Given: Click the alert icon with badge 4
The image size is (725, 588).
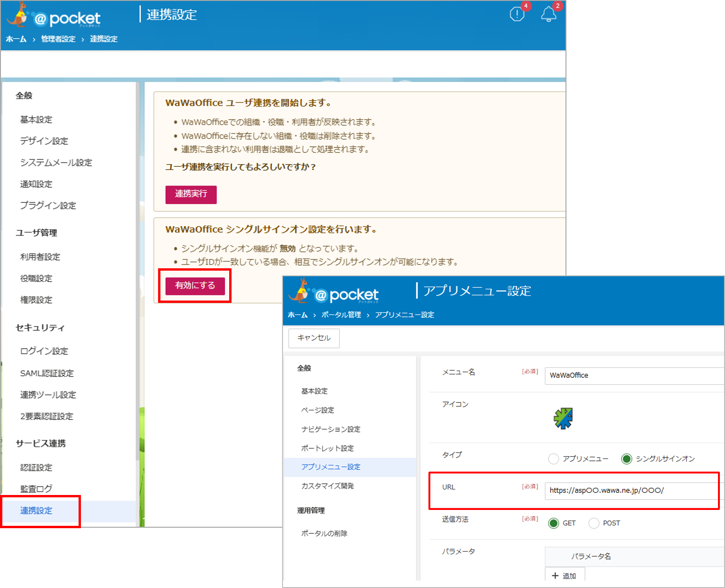Looking at the screenshot, I should pos(517,14).
